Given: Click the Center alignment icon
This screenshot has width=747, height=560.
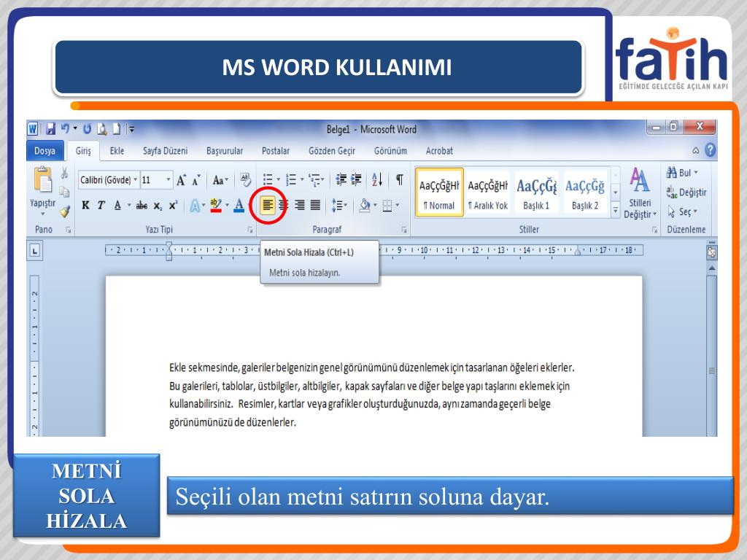Looking at the screenshot, I should click(x=284, y=205).
